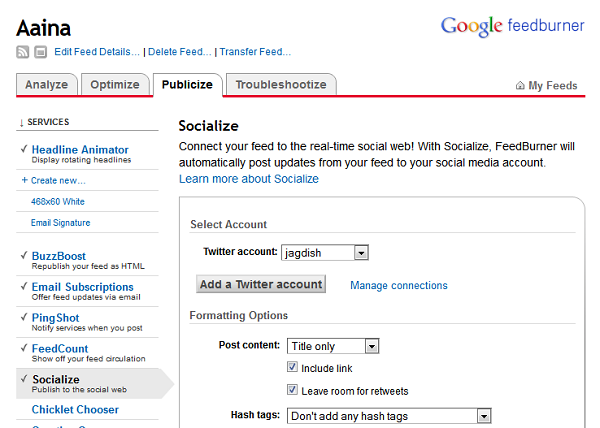Click the plus icon by Create new
Image resolution: width=600 pixels, height=428 pixels.
[24, 180]
